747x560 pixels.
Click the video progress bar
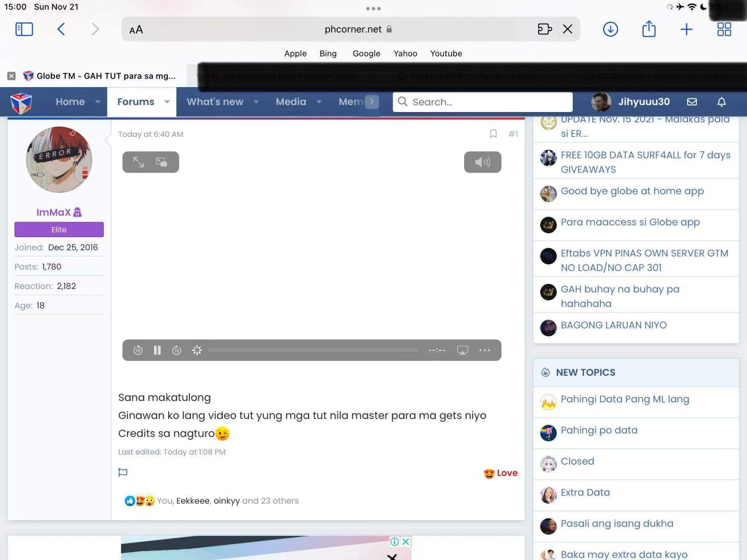[313, 350]
